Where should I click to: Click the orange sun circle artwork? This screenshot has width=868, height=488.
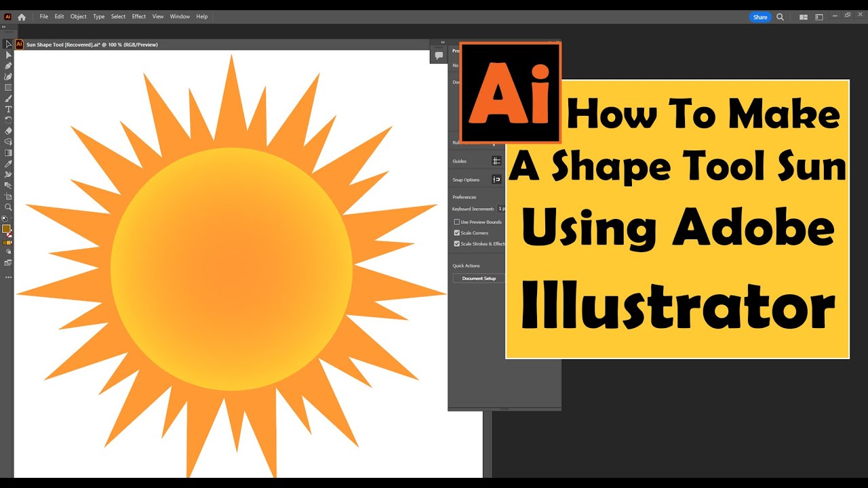(x=231, y=269)
